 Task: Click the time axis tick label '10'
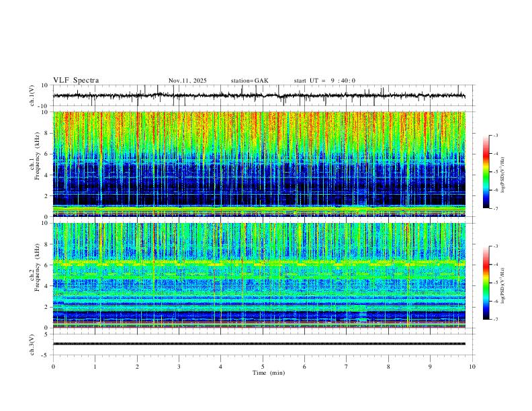(472, 367)
